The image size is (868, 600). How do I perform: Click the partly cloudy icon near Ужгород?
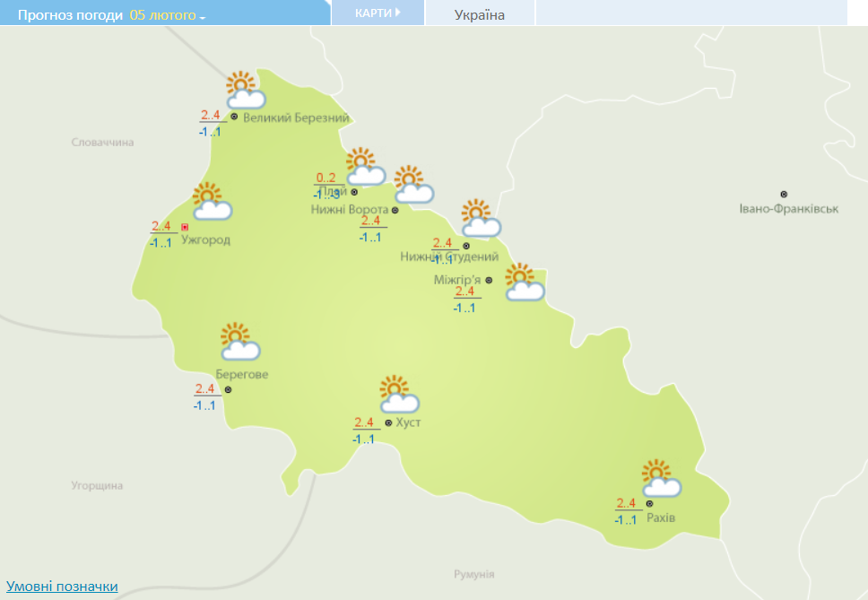212,202
